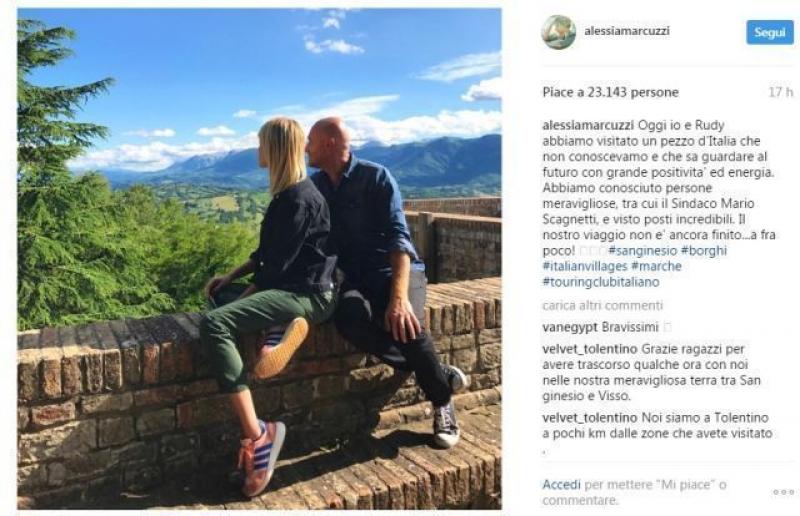
Task: Open the 17 h timestamp link
Action: pyautogui.click(x=781, y=92)
